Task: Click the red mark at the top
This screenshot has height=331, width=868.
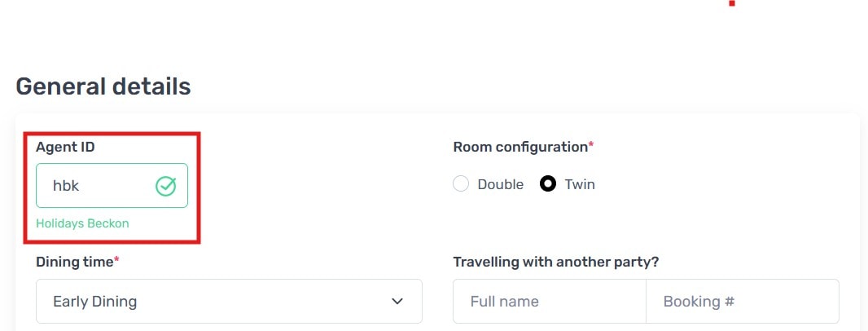Action: (732, 3)
